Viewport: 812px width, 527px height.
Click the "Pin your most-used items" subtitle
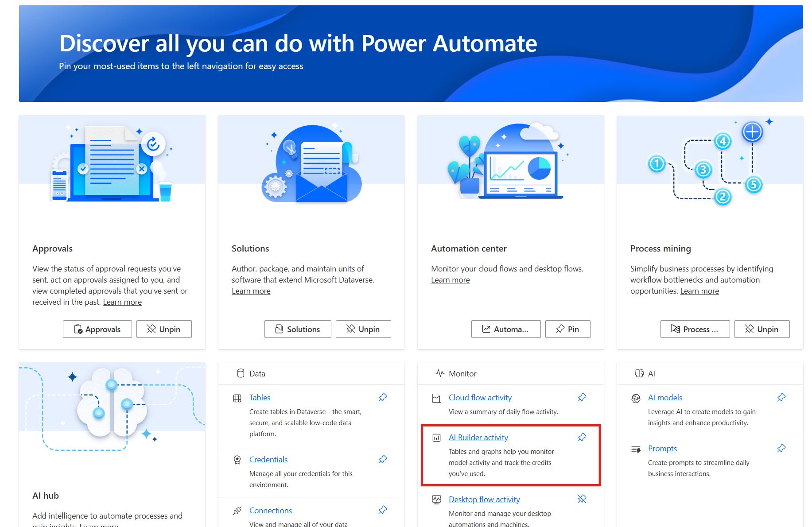[x=181, y=66]
